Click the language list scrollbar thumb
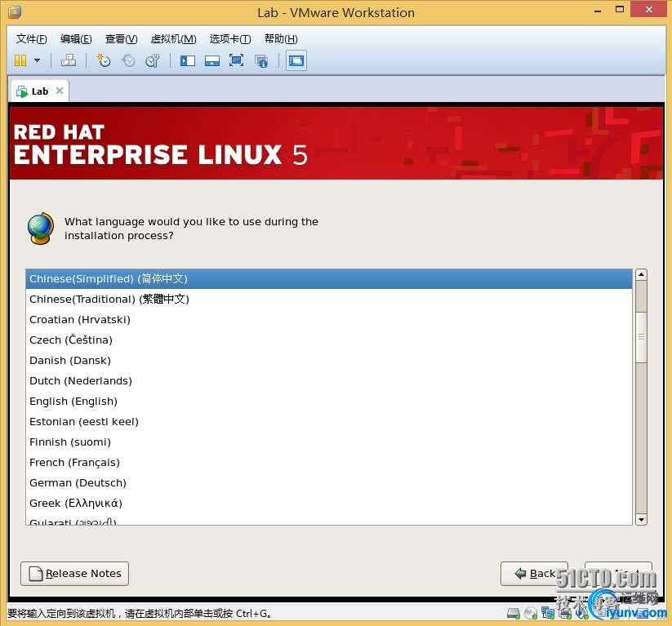 tap(641, 337)
